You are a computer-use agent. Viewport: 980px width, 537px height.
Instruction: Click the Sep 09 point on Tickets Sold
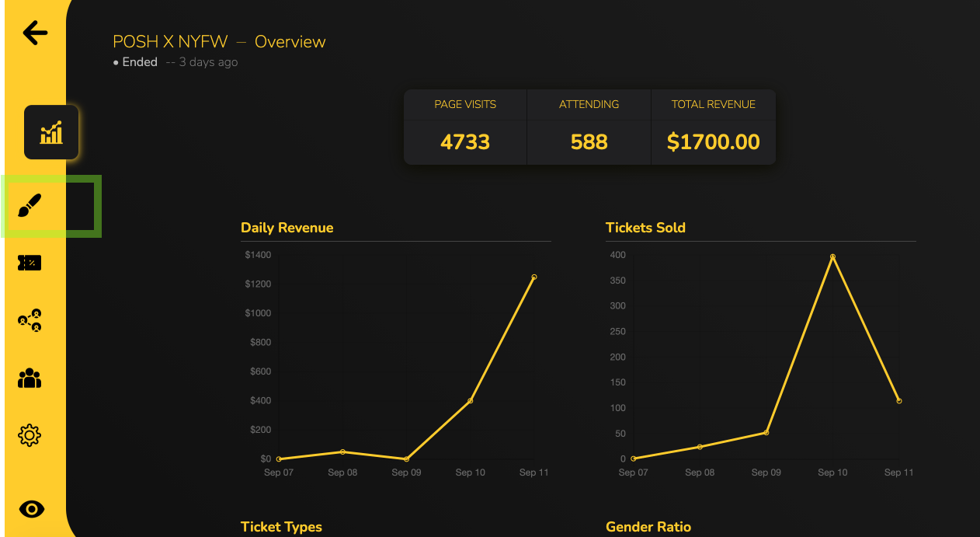[766, 432]
